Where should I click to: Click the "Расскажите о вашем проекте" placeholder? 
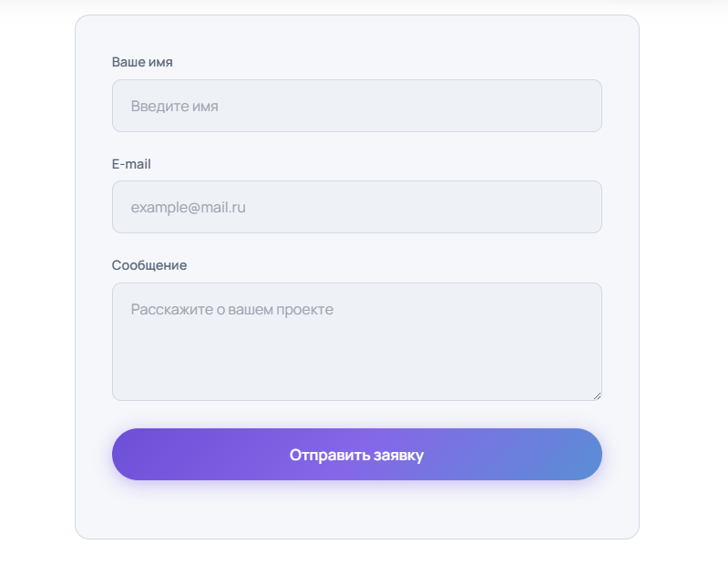pyautogui.click(x=231, y=309)
